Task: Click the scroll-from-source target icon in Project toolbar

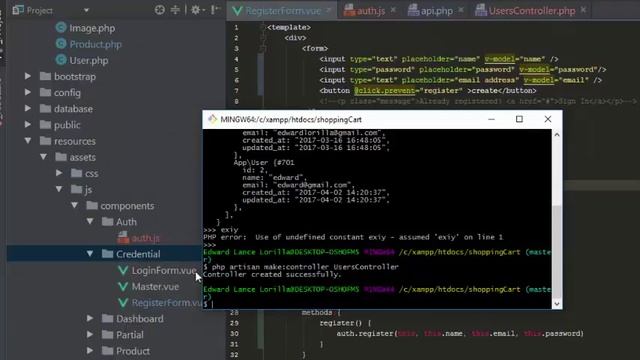Action: (160, 10)
